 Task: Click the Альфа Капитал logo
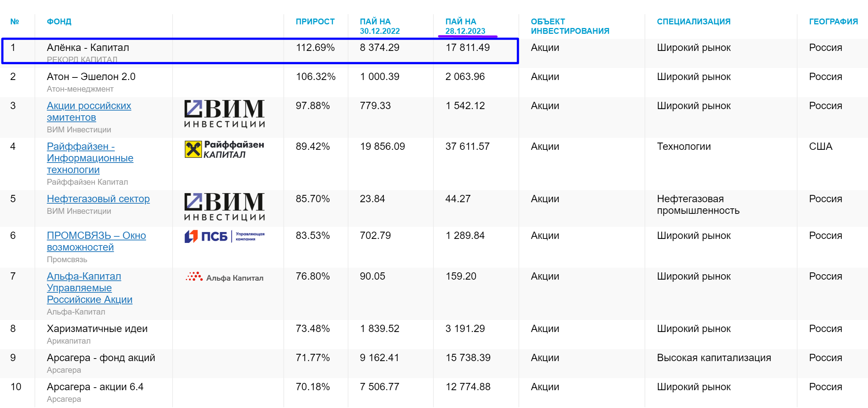click(x=225, y=277)
